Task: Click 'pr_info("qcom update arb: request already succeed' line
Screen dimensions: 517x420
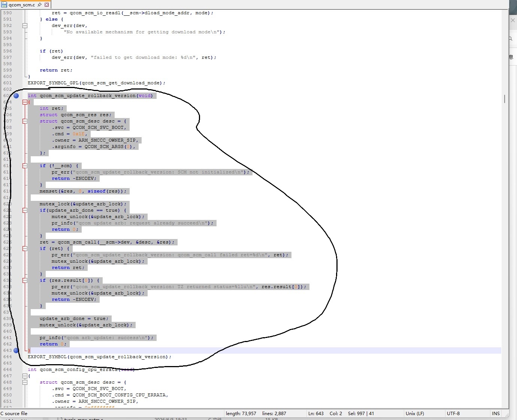Action: pos(132,223)
